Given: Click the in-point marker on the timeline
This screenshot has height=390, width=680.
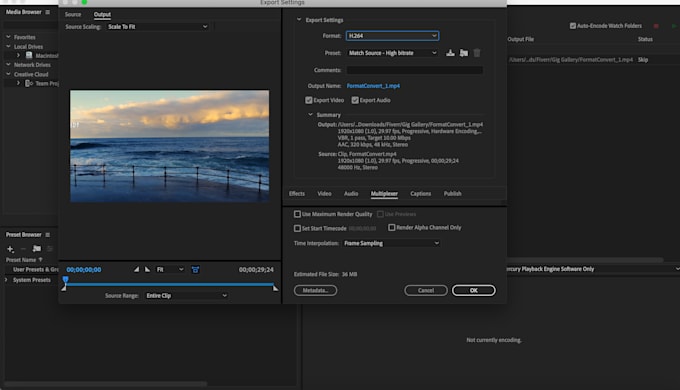Looking at the screenshot, I should coord(64,288).
